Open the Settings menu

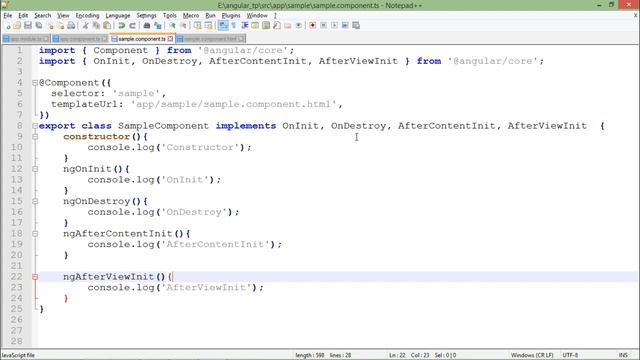coord(147,16)
